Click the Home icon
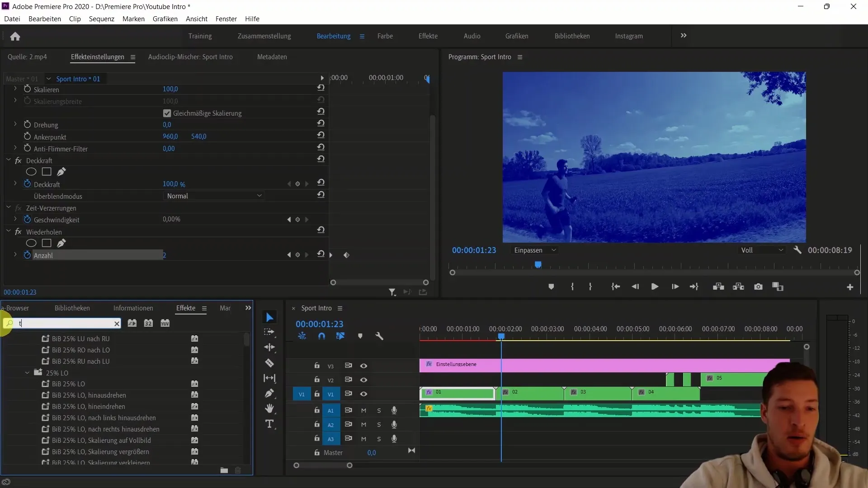The width and height of the screenshot is (868, 488). pos(15,36)
